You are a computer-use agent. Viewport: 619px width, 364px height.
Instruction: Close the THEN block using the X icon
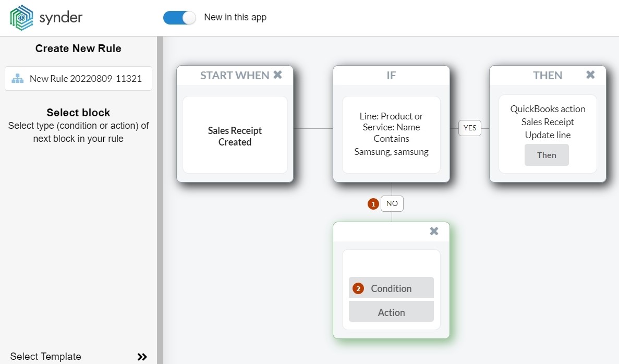coord(590,75)
